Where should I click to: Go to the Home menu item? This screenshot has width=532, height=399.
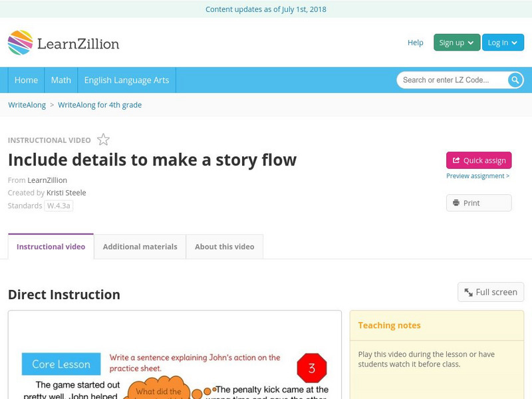click(27, 80)
